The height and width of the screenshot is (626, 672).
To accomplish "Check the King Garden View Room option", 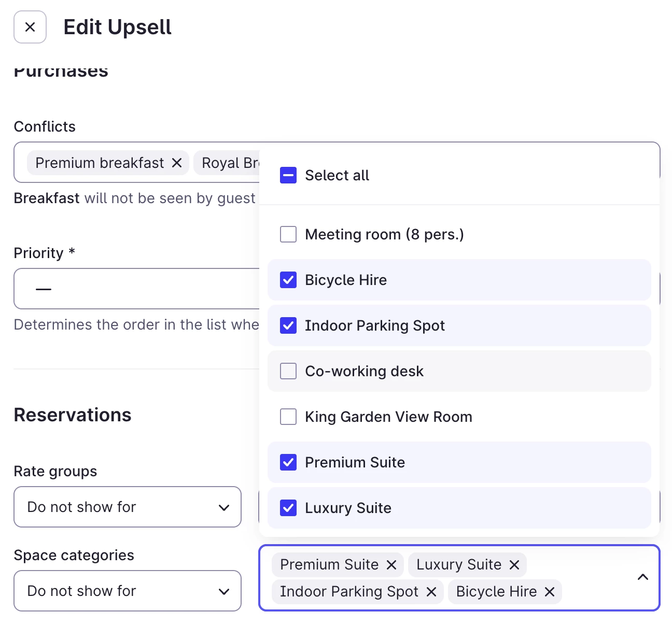I will pyautogui.click(x=288, y=417).
